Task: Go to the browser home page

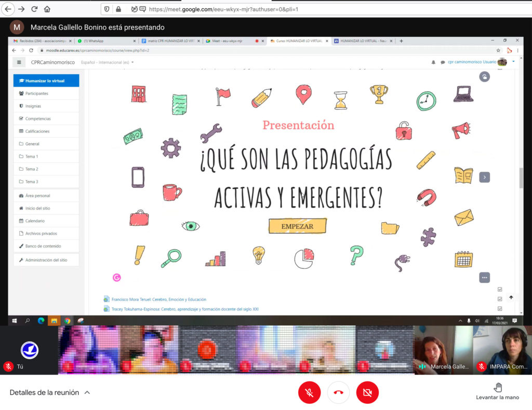Action: tap(47, 9)
